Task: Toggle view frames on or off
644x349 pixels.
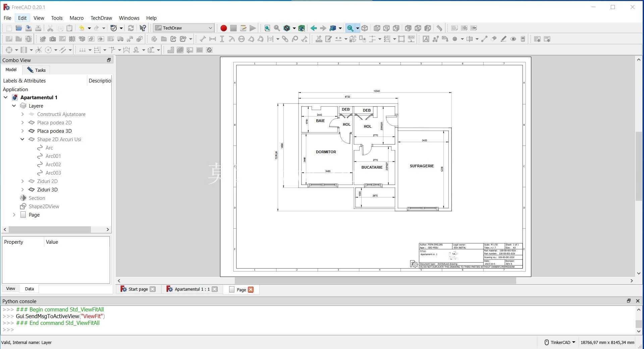Action: pos(209,50)
